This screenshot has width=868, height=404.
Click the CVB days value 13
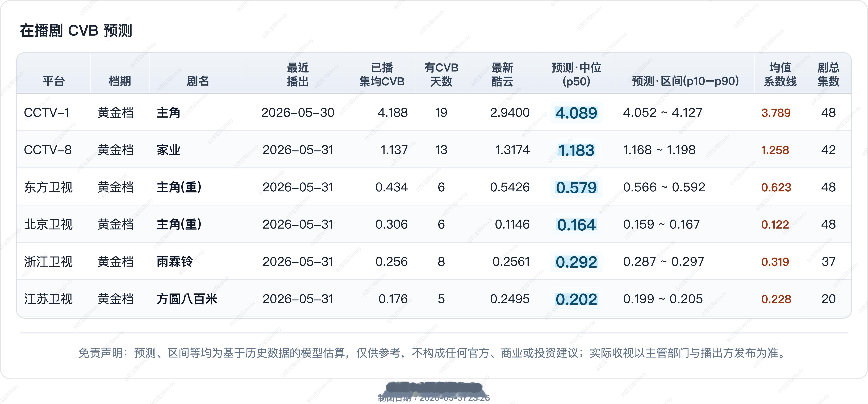(x=441, y=150)
